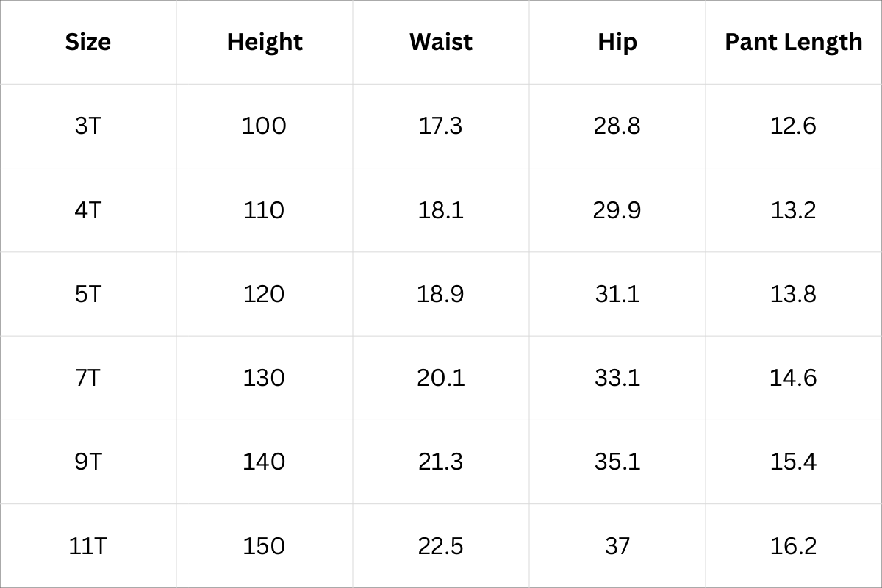The width and height of the screenshot is (882, 588).
Task: Click the waist value 18.1
Action: 441,210
